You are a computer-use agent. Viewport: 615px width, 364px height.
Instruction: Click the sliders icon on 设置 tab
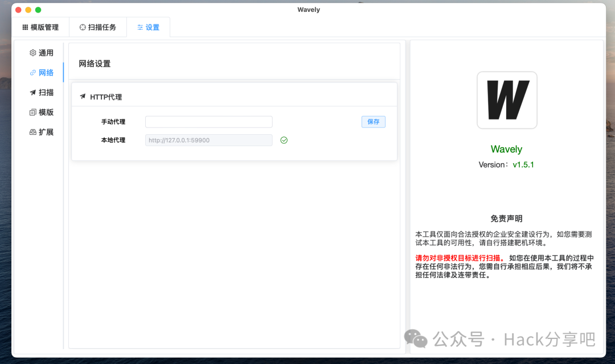140,27
